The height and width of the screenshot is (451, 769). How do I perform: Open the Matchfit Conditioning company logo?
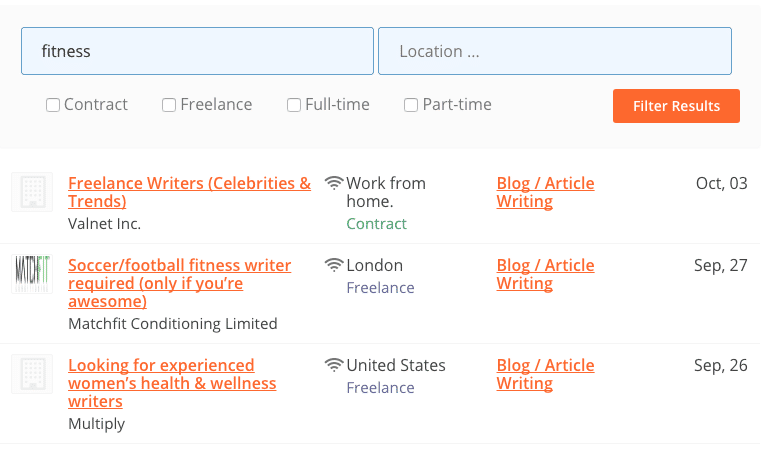coord(32,274)
